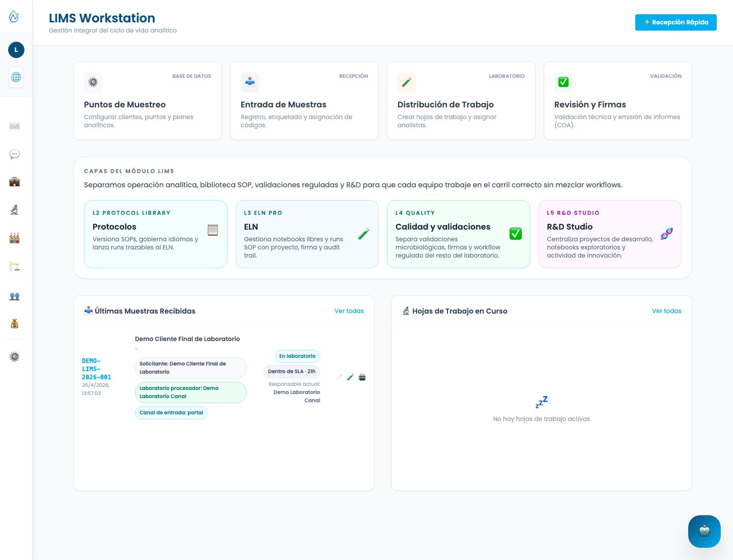This screenshot has width=733, height=560.
Task: Click the Dentro de SLA · 21h badge
Action: 292,372
